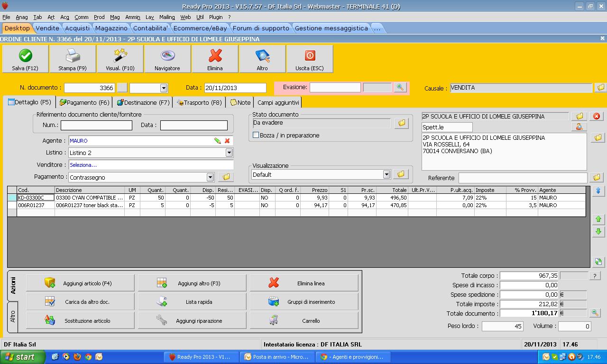The width and height of the screenshot is (607, 364).
Task: Open the Contabilita' top tab
Action: [x=150, y=28]
